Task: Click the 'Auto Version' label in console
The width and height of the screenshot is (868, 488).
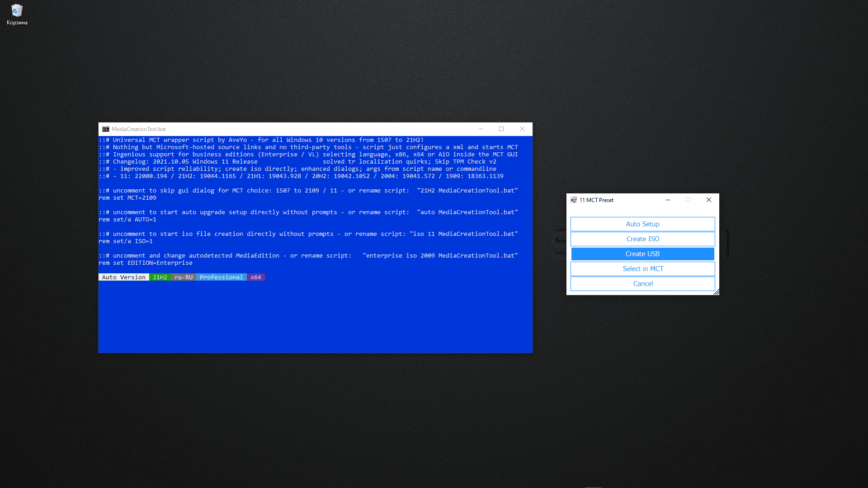Action: click(124, 277)
